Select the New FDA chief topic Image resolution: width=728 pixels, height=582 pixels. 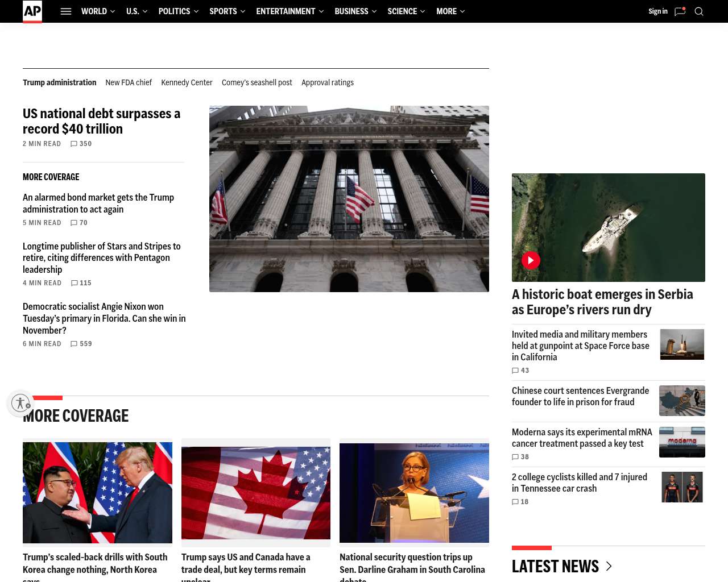[x=129, y=82]
